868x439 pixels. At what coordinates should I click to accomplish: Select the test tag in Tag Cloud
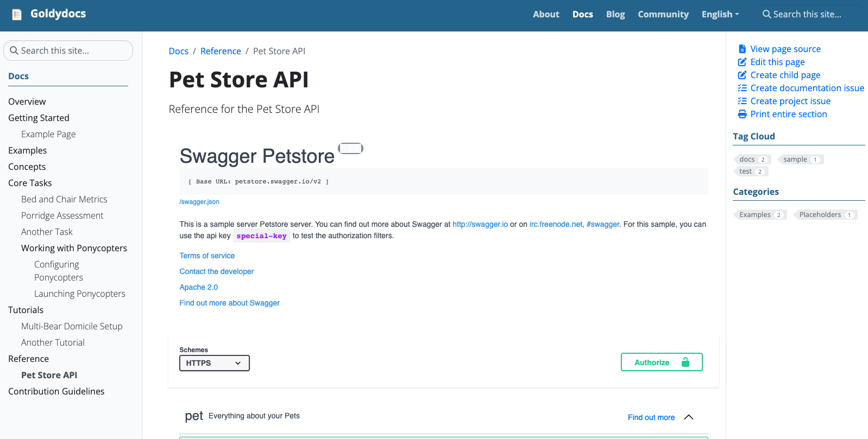click(x=751, y=171)
